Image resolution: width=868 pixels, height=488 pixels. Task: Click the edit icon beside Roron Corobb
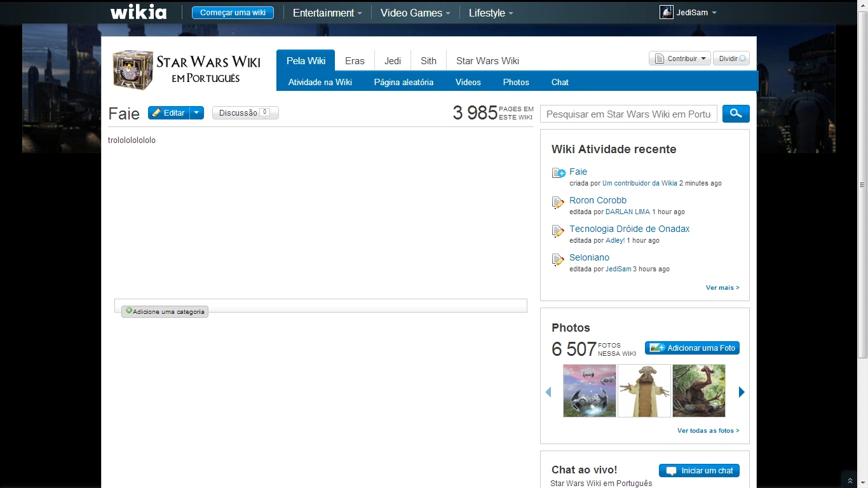click(559, 202)
